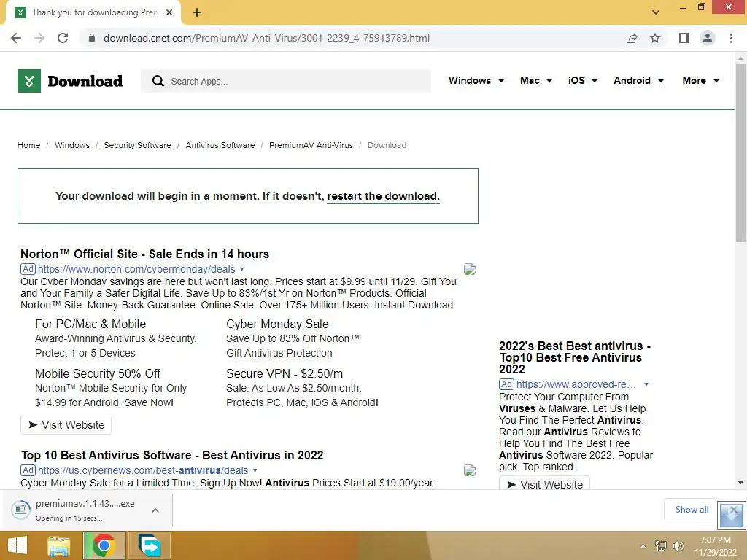Open Norton Official Site ad headline
Screen dimensions: 747x560
point(145,254)
